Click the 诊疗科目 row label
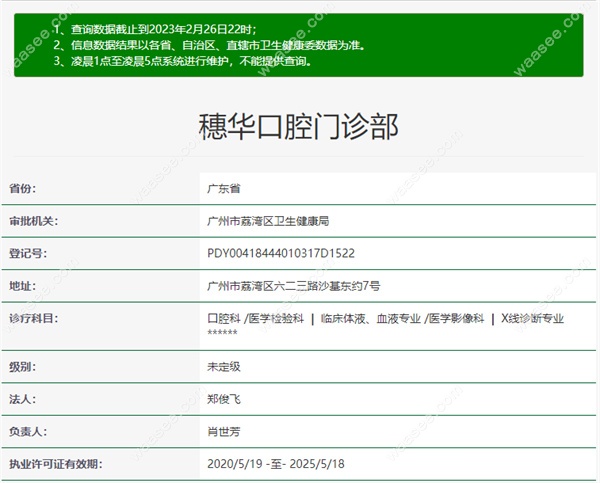Screen dimensions: 600x483 33,319
